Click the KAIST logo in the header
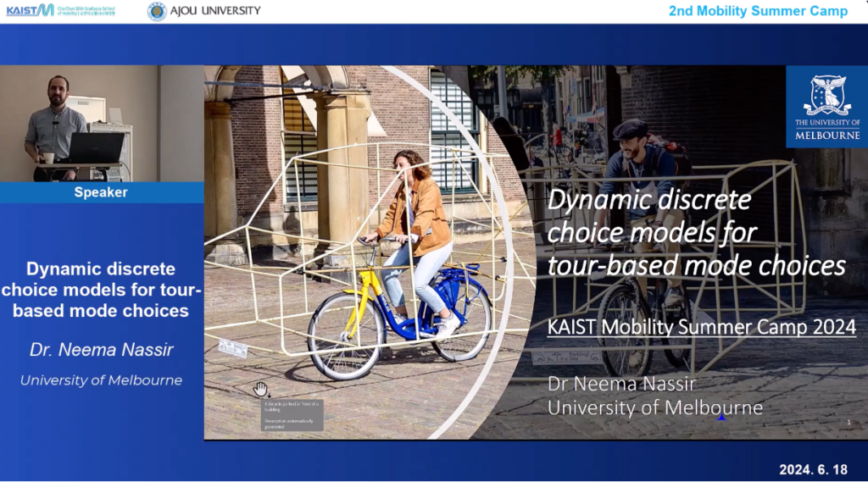This screenshot has height=482, width=868. tap(30, 10)
